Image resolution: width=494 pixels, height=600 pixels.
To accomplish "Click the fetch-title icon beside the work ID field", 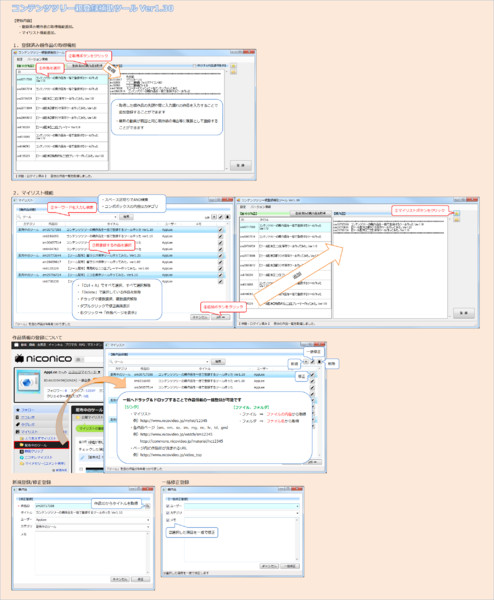I will tap(147, 506).
